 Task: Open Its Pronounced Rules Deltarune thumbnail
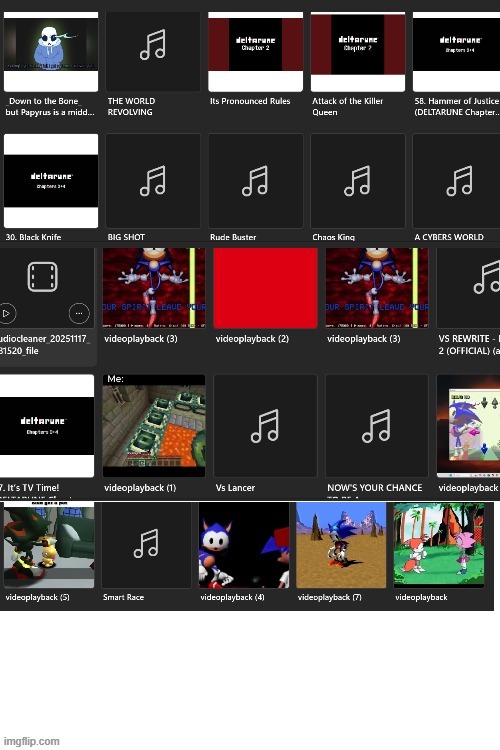point(256,52)
